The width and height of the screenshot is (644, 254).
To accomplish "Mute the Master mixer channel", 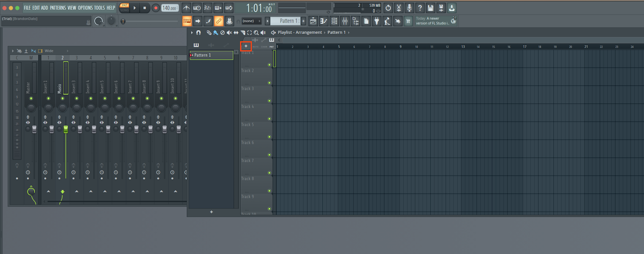I will coord(31,98).
